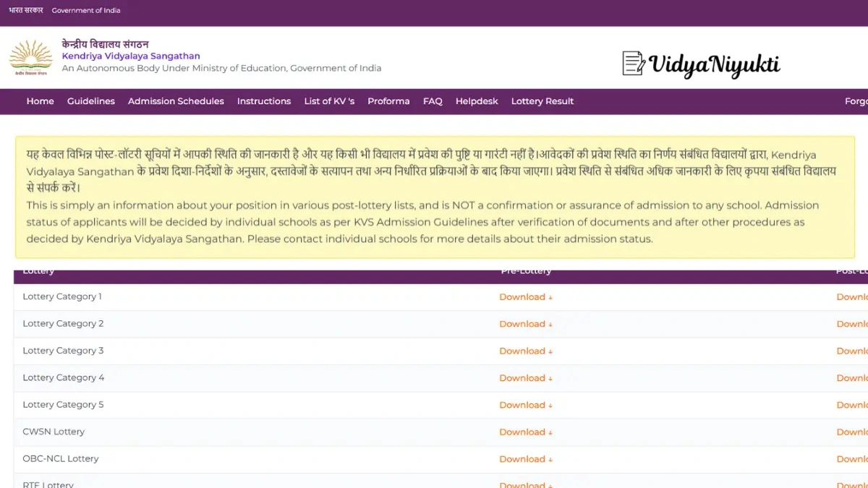Download the OBC-NCL Lottery pre-lottery list

point(525,459)
